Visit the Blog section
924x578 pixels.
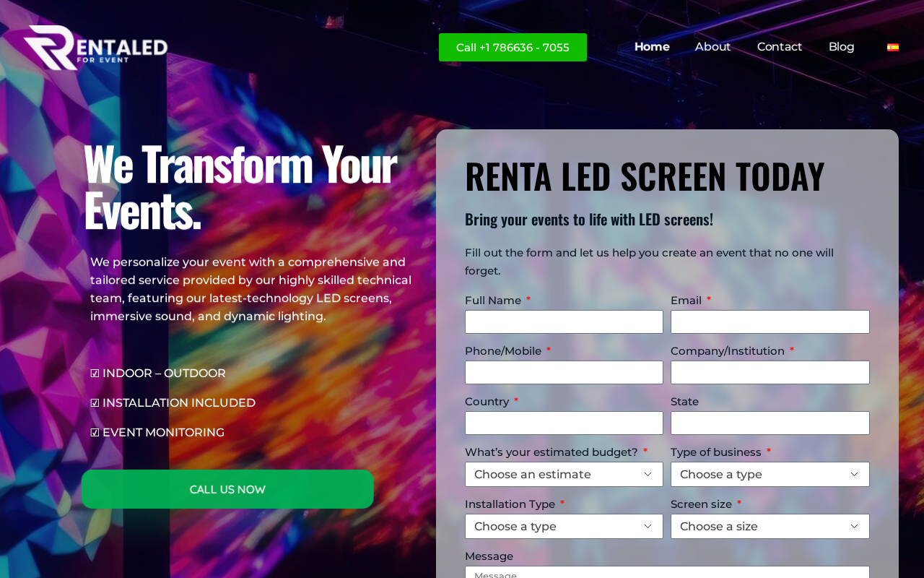pos(842,47)
